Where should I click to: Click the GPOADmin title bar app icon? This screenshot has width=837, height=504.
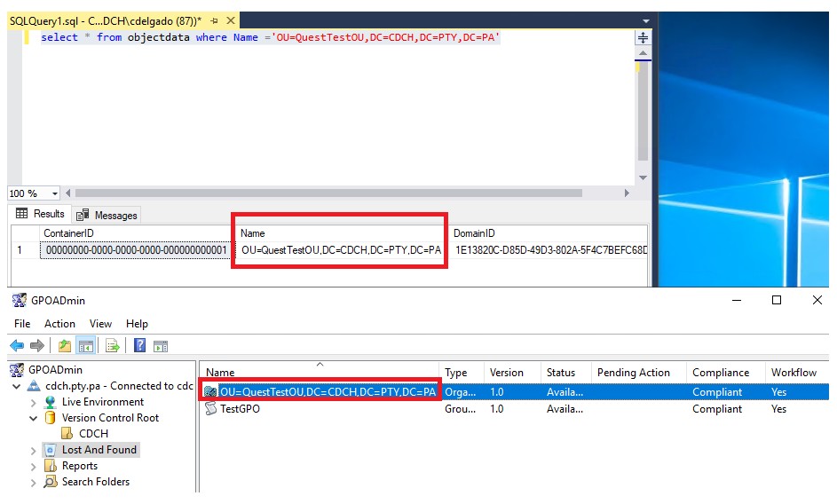20,301
